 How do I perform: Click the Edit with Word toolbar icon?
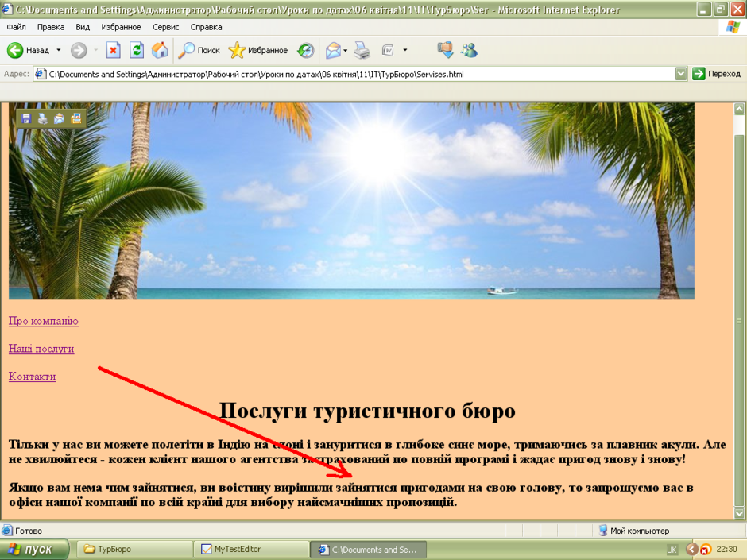388,50
